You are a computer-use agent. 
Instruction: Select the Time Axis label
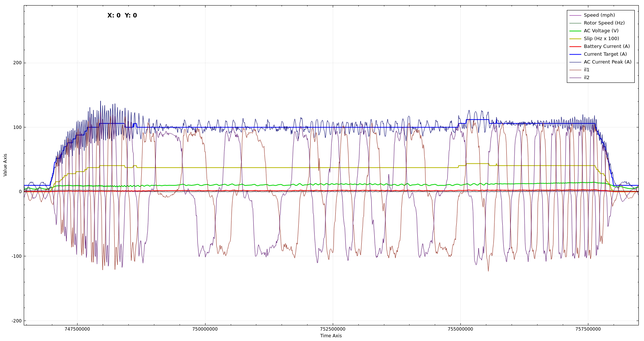(x=331, y=336)
